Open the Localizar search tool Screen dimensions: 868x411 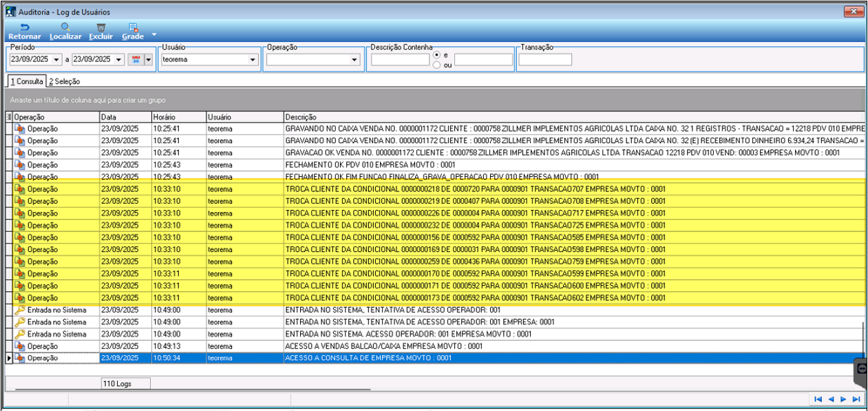(65, 27)
